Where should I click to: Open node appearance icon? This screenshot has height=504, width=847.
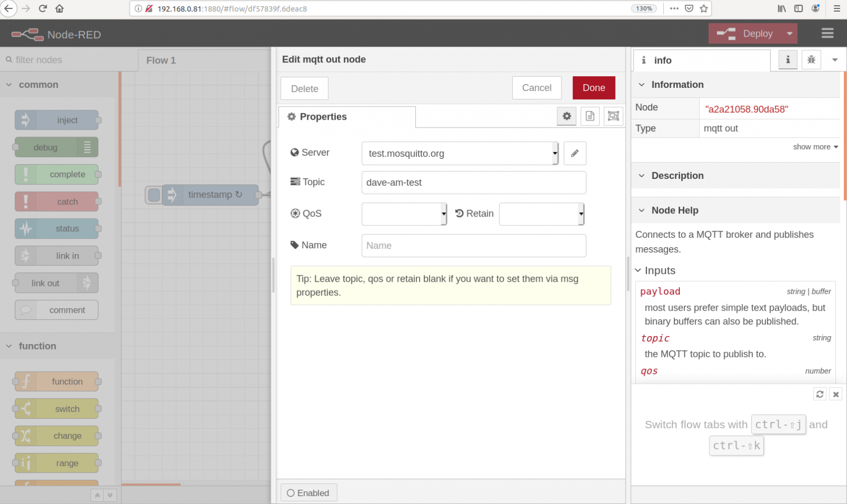click(613, 116)
